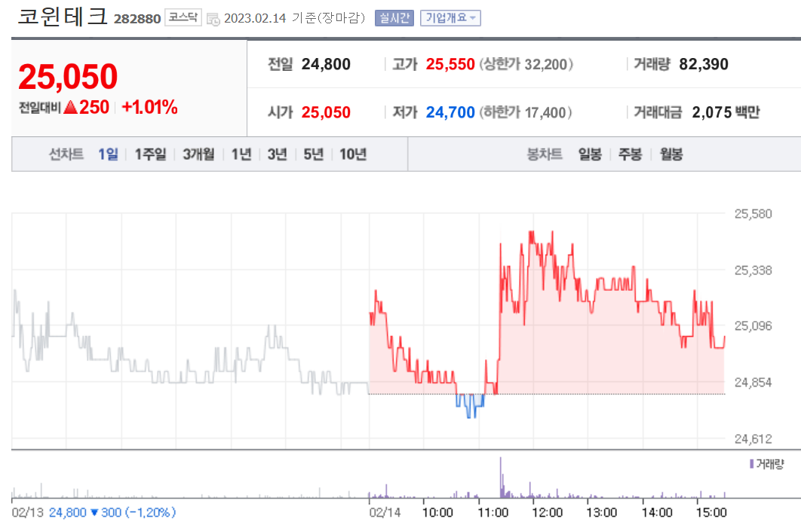
Task: Click the 25,338 y-axis label
Action: point(753,270)
